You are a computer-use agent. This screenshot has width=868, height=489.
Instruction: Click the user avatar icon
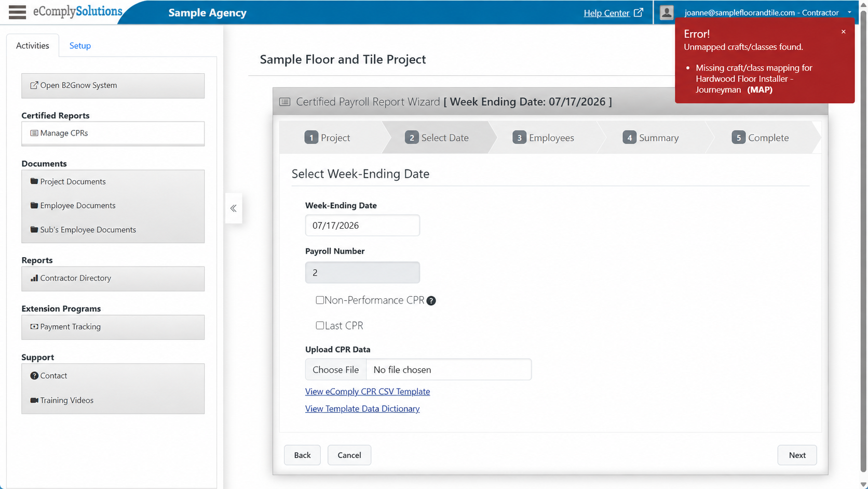click(667, 12)
